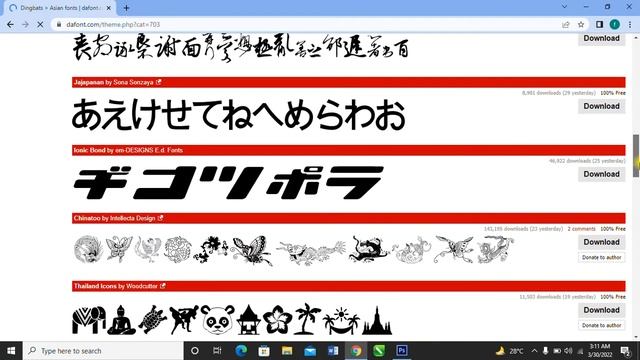This screenshot has height=360, width=640.
Task: Go back to the previous page
Action: [x=10, y=24]
